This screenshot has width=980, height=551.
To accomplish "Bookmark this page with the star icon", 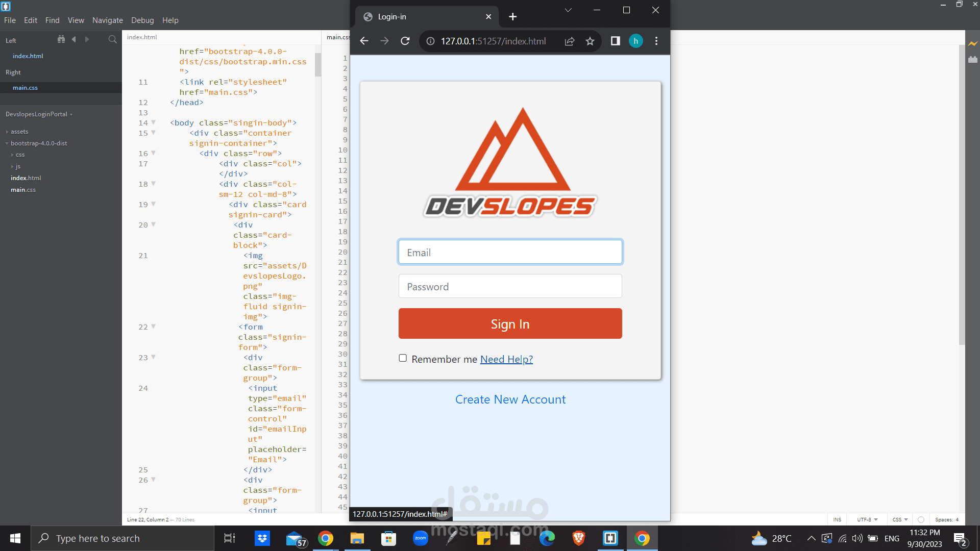I will tap(590, 41).
